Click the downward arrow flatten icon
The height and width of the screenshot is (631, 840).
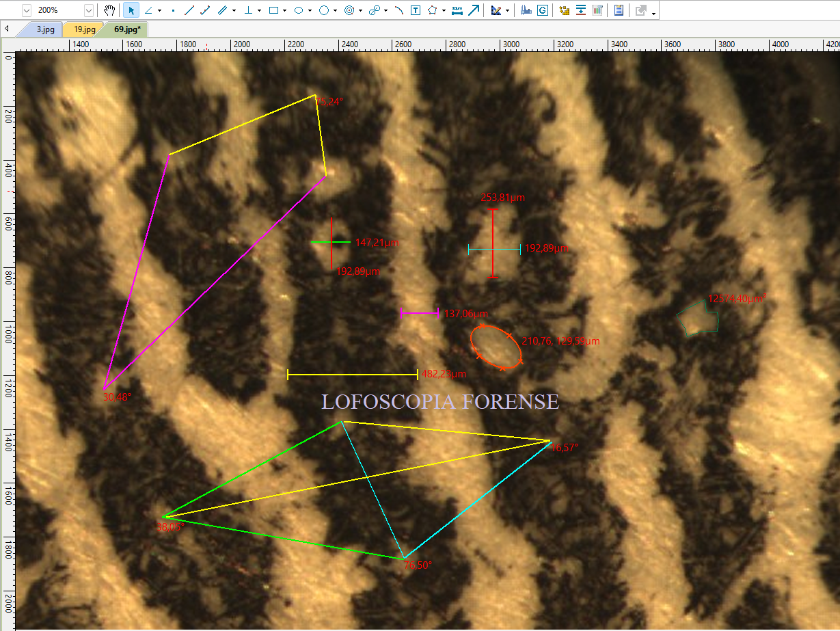[581, 10]
